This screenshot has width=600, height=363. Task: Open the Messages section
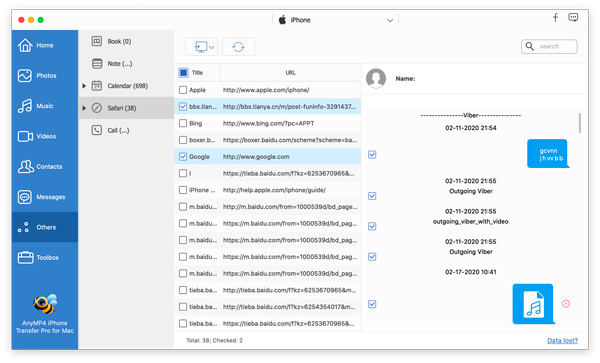pyautogui.click(x=44, y=197)
